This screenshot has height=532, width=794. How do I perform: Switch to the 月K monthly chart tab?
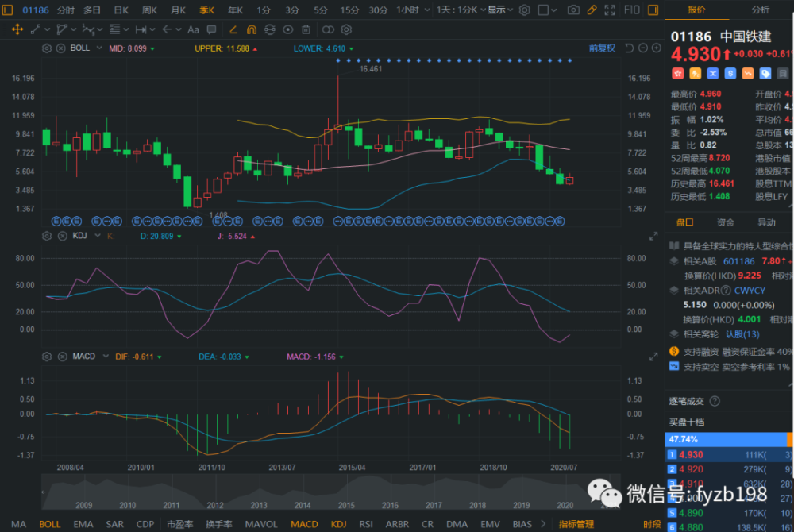coord(178,10)
